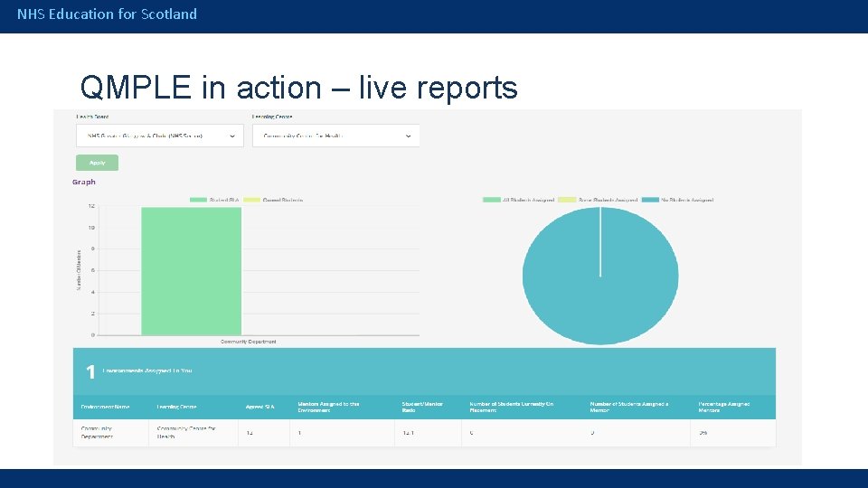Click the 0% percentage cell
868x488 pixels.
click(x=733, y=433)
